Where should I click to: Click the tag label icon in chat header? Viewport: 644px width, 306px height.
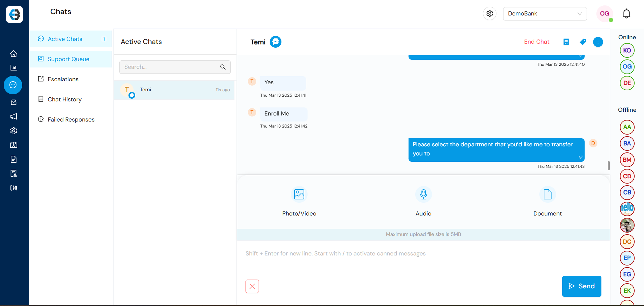[583, 42]
